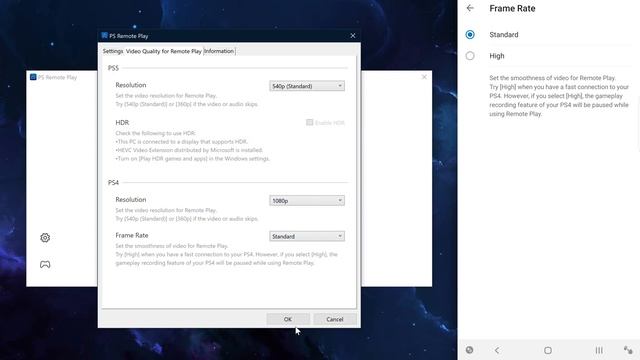Click the PS Remote Play dialog title icon
This screenshot has height=360, width=640.
[x=104, y=36]
